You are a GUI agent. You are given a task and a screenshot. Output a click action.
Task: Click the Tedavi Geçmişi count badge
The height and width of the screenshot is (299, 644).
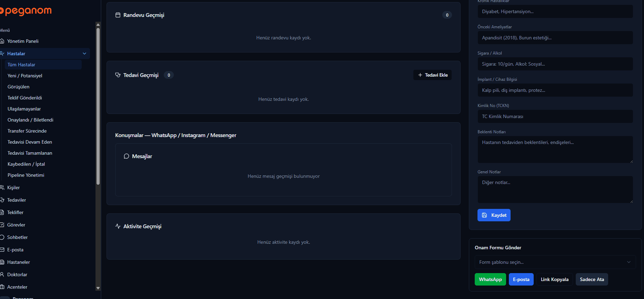click(169, 75)
